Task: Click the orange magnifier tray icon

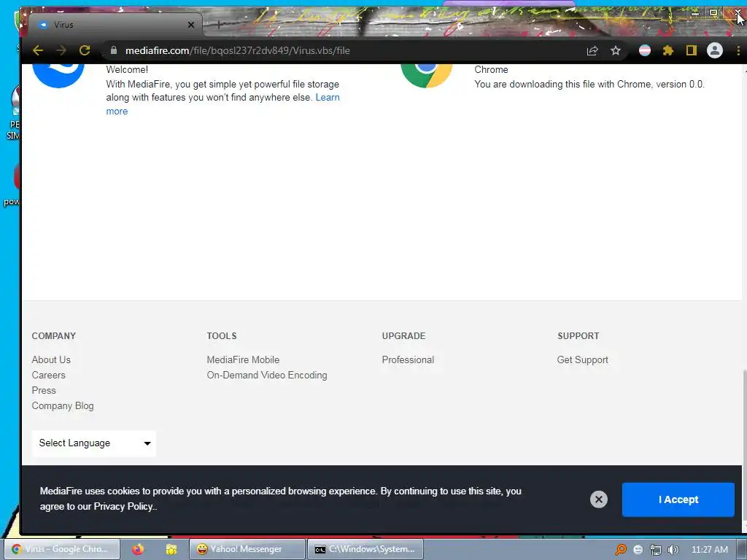Action: (x=621, y=550)
